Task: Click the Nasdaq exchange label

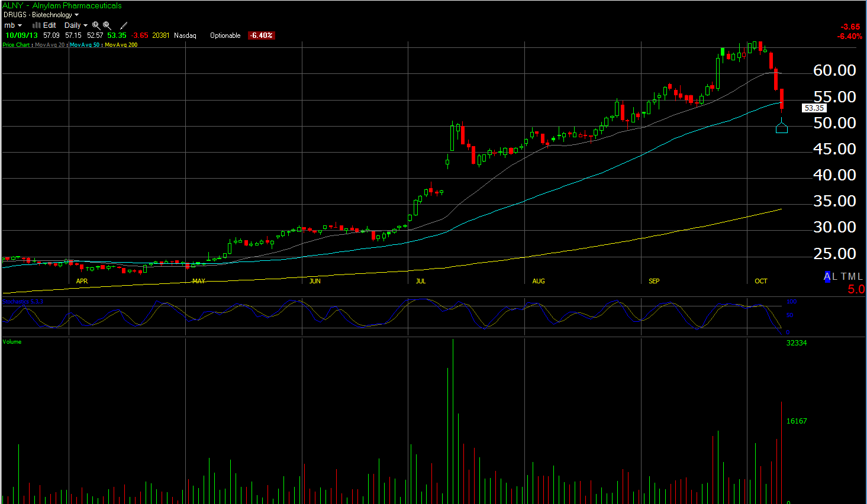Action: click(x=185, y=35)
